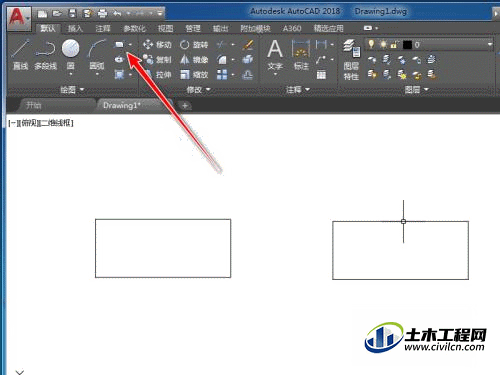Select the Mirror (镜像) tool
This screenshot has width=500, height=375.
pos(194,60)
